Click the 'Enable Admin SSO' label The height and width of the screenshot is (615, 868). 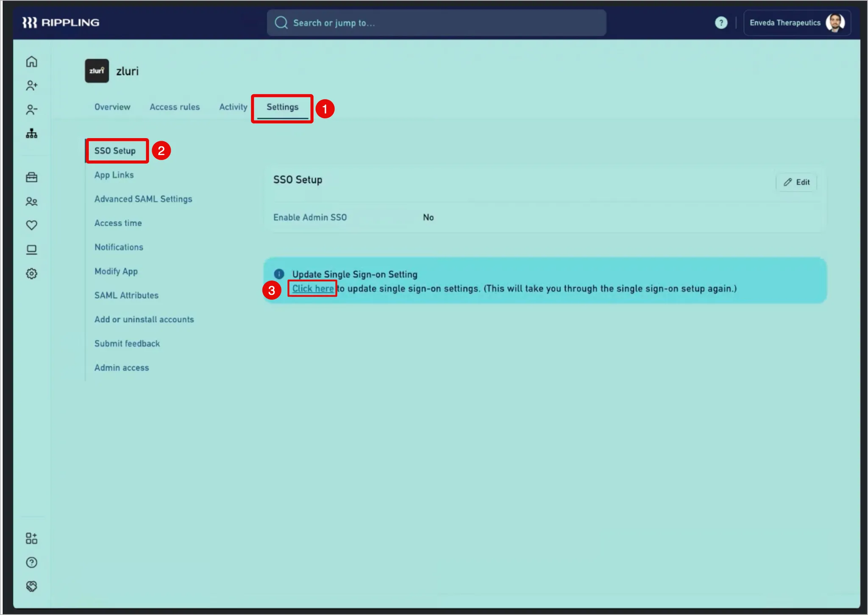[310, 218]
